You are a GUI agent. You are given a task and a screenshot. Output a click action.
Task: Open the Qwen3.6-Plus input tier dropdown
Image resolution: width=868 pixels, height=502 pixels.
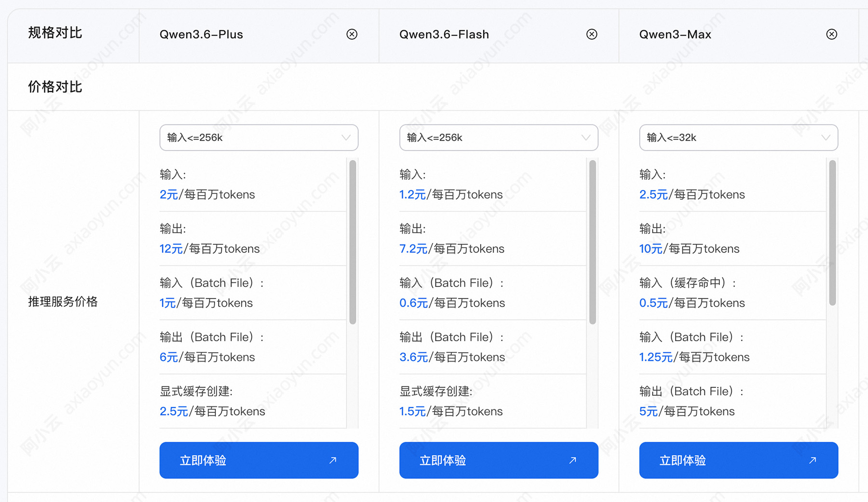[x=259, y=138]
